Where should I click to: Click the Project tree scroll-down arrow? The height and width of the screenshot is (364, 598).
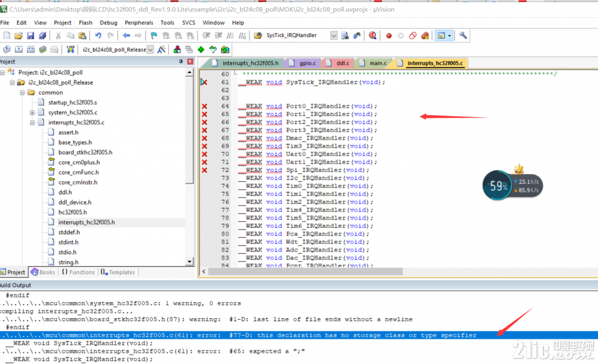coord(189,262)
